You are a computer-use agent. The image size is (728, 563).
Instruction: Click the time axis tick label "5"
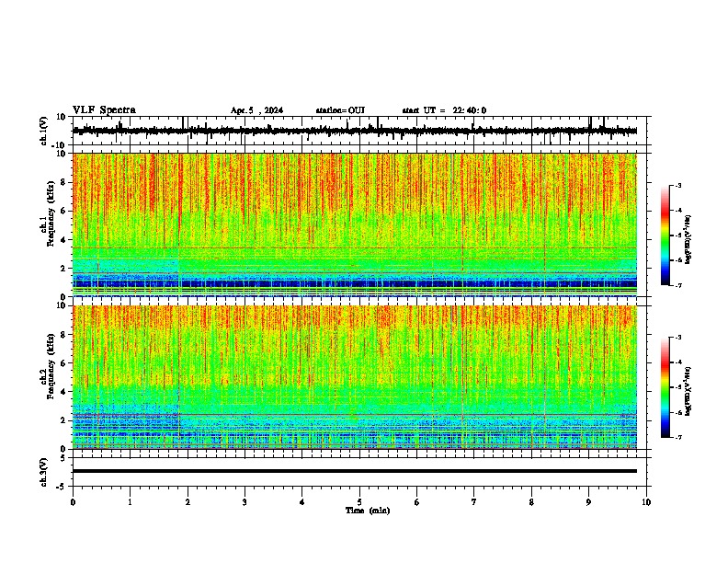pyautogui.click(x=359, y=502)
